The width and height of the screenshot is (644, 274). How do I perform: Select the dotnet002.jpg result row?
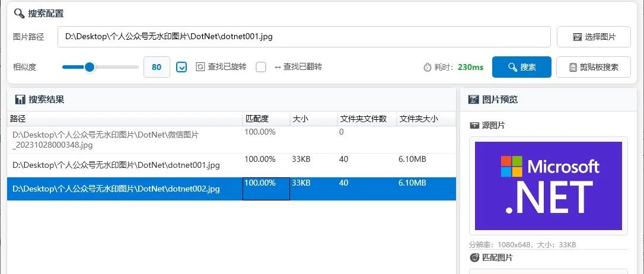[x=232, y=189]
